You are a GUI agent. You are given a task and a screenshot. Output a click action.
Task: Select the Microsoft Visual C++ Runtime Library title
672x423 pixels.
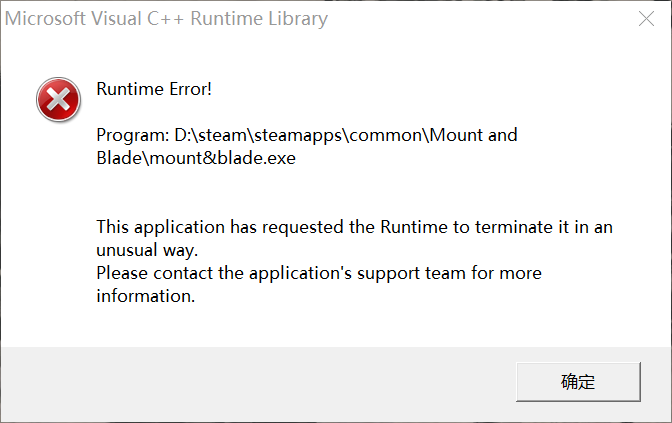pyautogui.click(x=166, y=19)
